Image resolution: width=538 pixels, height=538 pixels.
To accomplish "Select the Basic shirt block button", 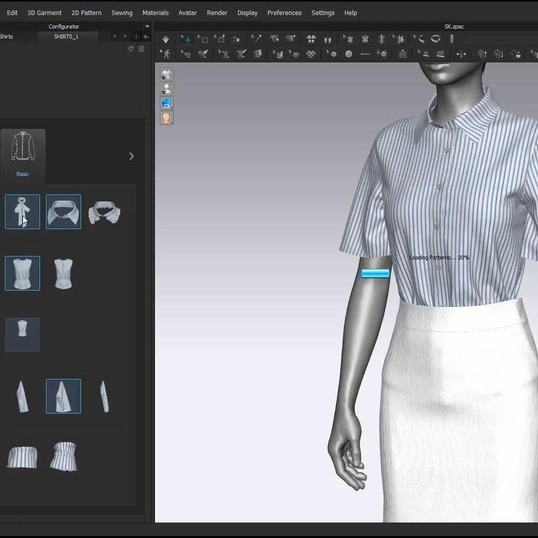I will pyautogui.click(x=23, y=155).
